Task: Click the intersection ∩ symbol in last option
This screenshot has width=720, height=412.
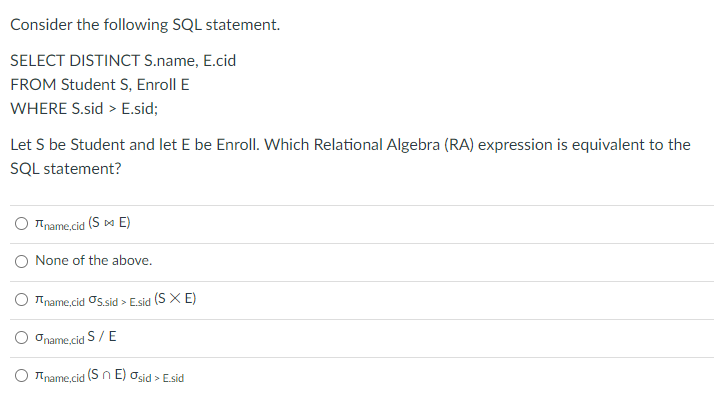Action: coord(107,375)
